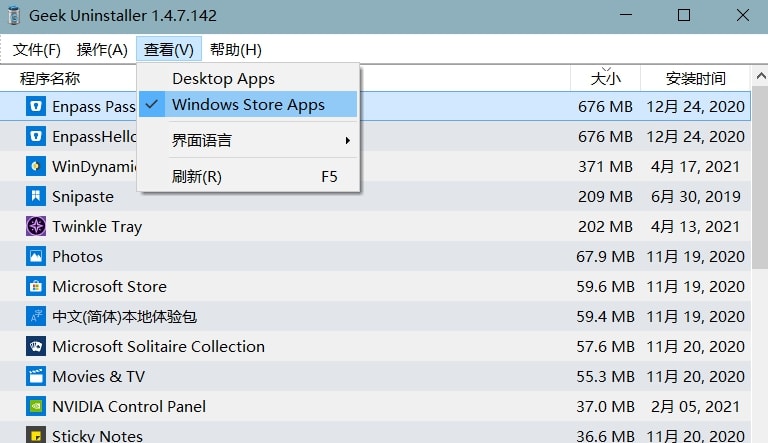Viewport: 768px width, 443px height.
Task: Select the 中文(简体)本地体验包 entry
Action: click(124, 317)
